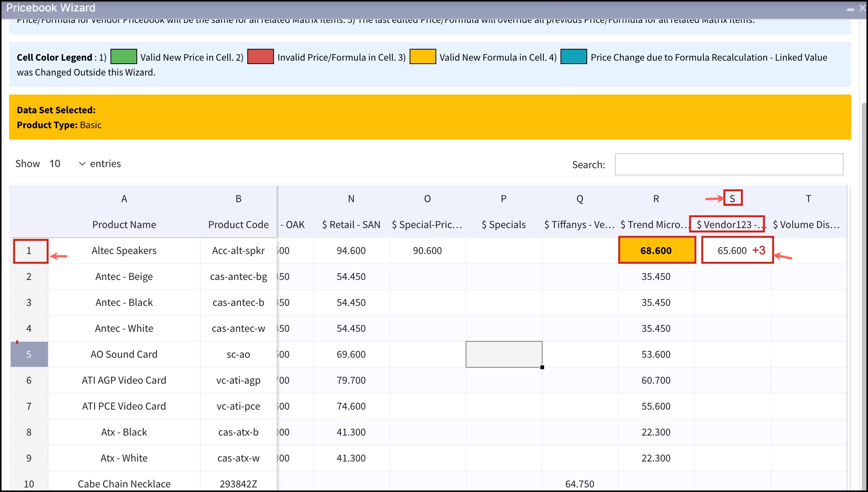Click the Acc-alt-spkr product code cell
Screen dimensions: 868x492
(x=239, y=251)
